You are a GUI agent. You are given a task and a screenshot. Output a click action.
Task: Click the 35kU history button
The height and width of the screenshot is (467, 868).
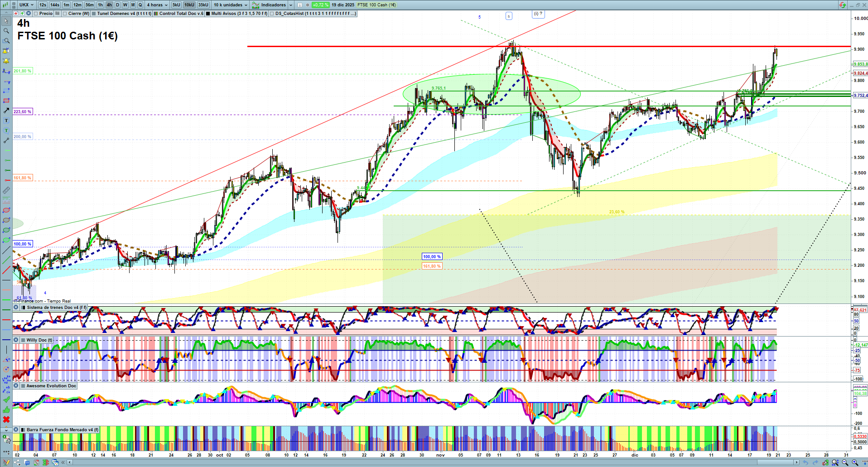click(x=203, y=5)
